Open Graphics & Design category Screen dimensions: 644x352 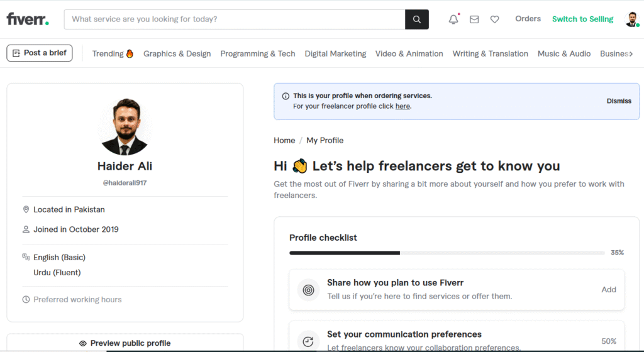[177, 54]
